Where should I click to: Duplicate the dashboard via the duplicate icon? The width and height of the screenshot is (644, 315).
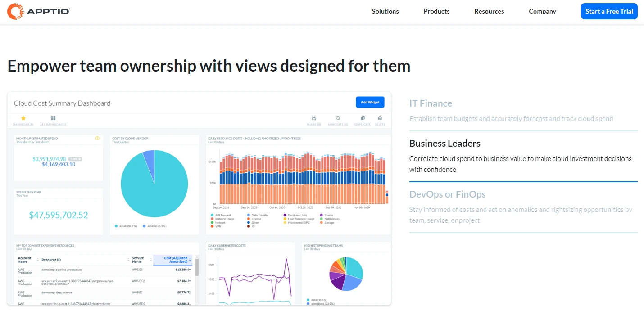363,119
